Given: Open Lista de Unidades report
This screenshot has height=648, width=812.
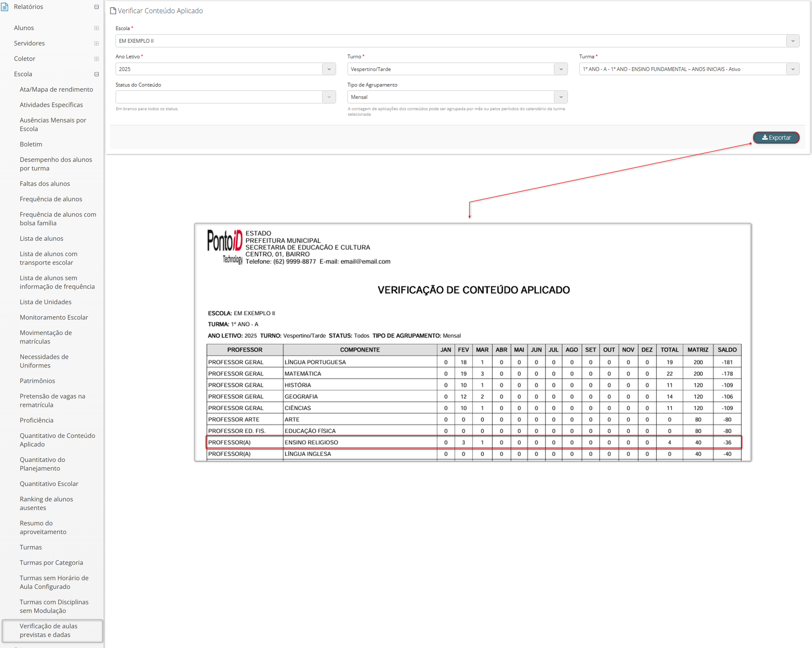Looking at the screenshot, I should tap(46, 302).
